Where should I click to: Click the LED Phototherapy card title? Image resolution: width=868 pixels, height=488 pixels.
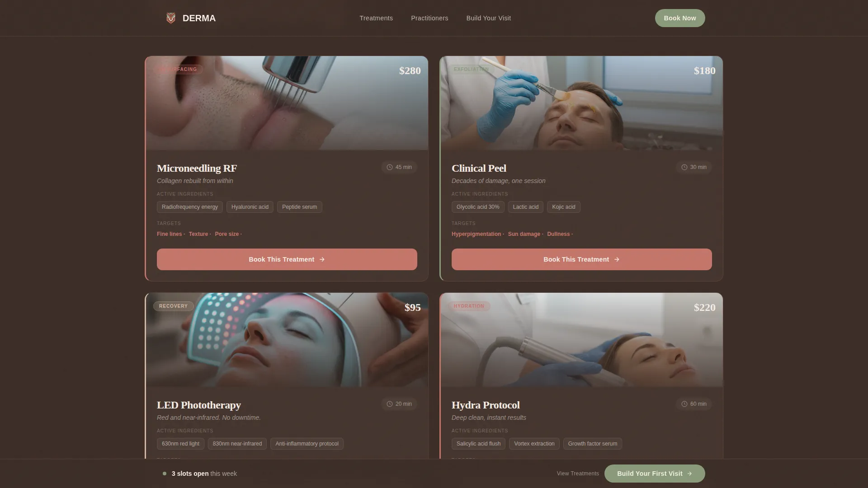[x=199, y=405]
